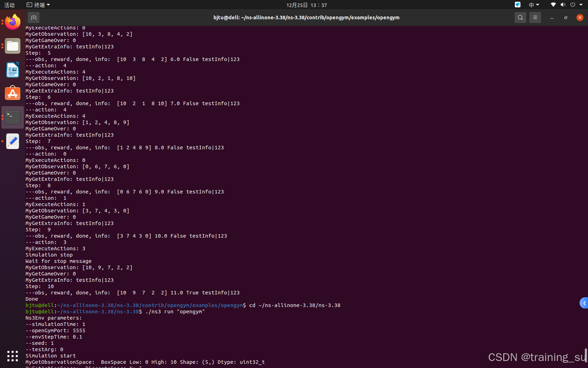Click the search icon in the terminal header

(x=520, y=17)
